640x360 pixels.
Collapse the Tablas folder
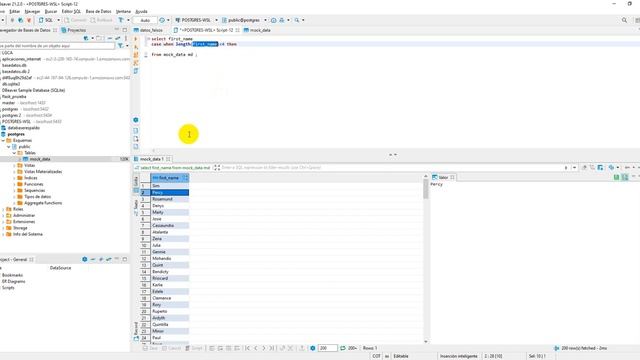tap(14, 153)
